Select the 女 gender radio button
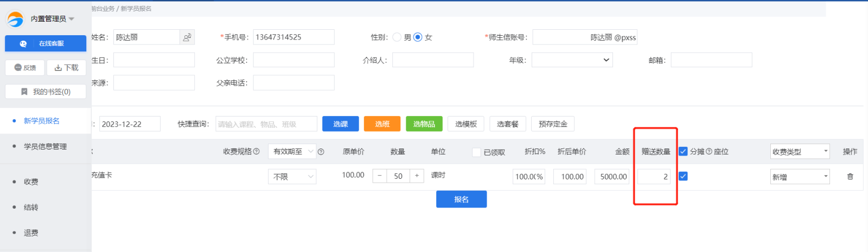 point(418,37)
